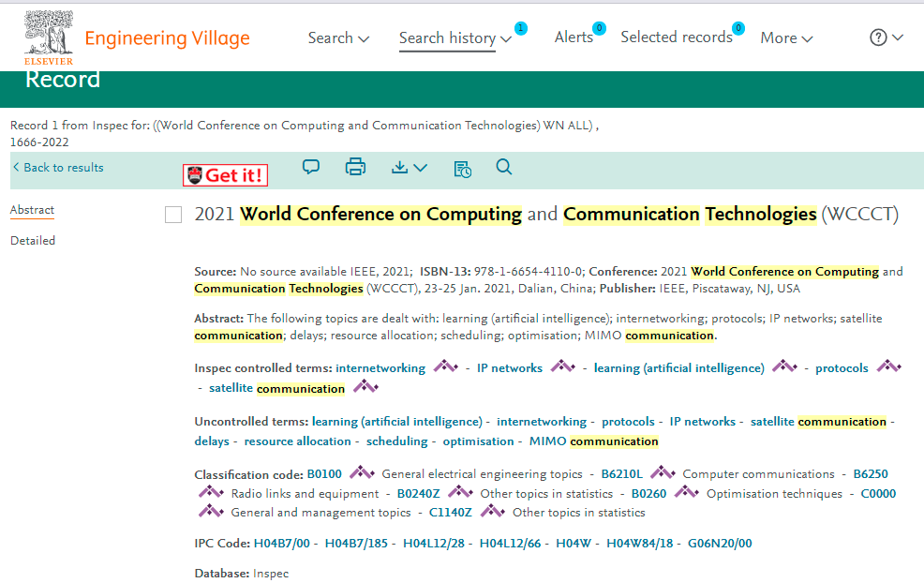Open the download options chevron
The image size is (924, 583).
420,168
